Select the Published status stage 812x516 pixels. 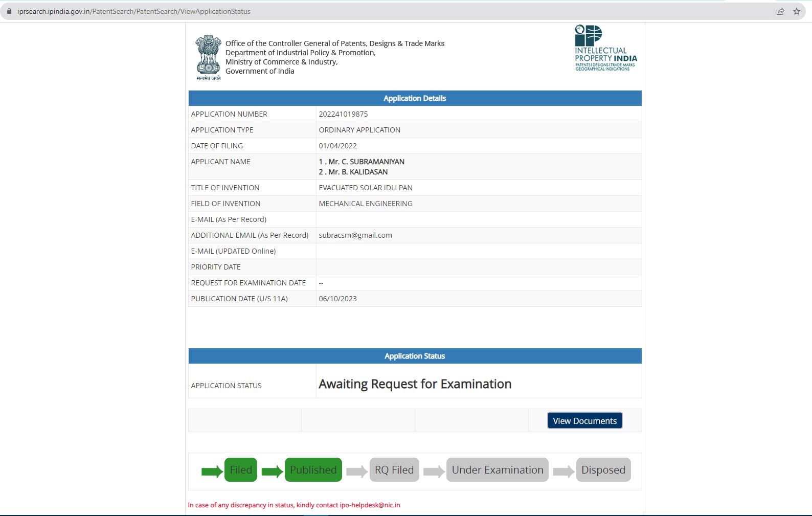pyautogui.click(x=313, y=469)
